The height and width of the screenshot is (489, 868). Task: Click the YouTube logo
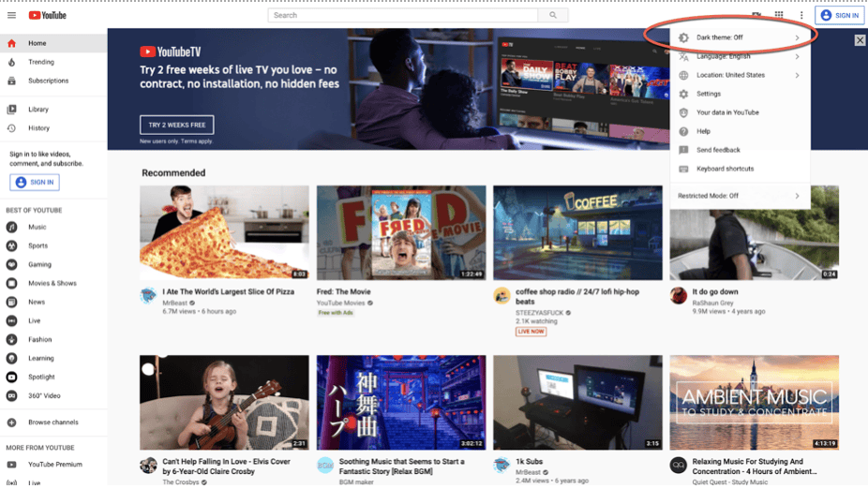click(48, 16)
